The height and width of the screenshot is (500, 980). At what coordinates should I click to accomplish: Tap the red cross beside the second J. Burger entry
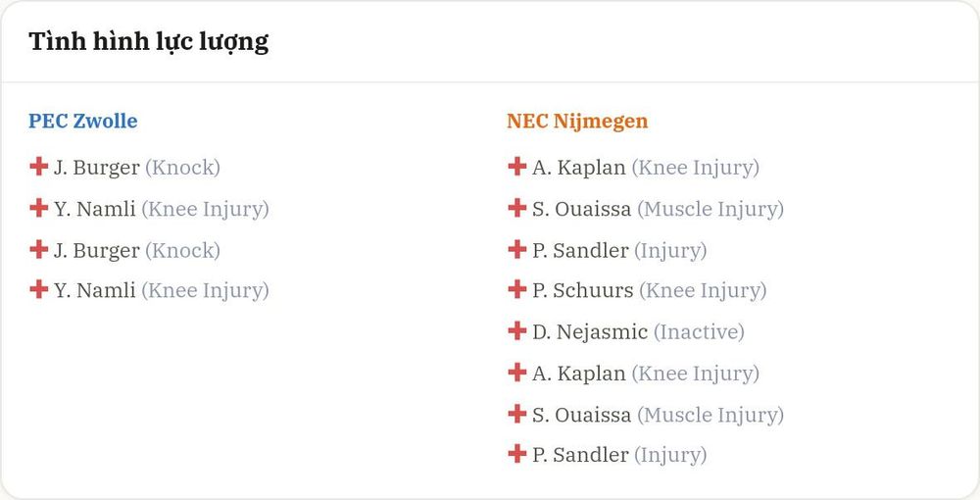(39, 249)
